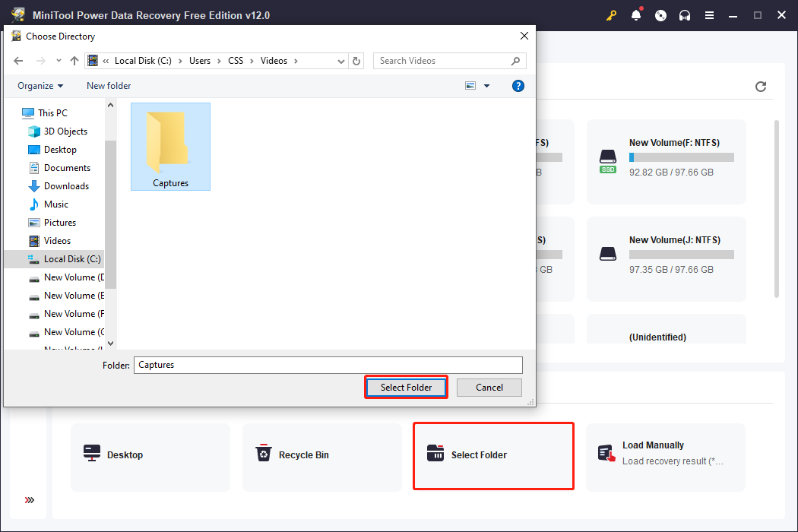Expand the chevron after Users breadcrumb

pos(219,61)
